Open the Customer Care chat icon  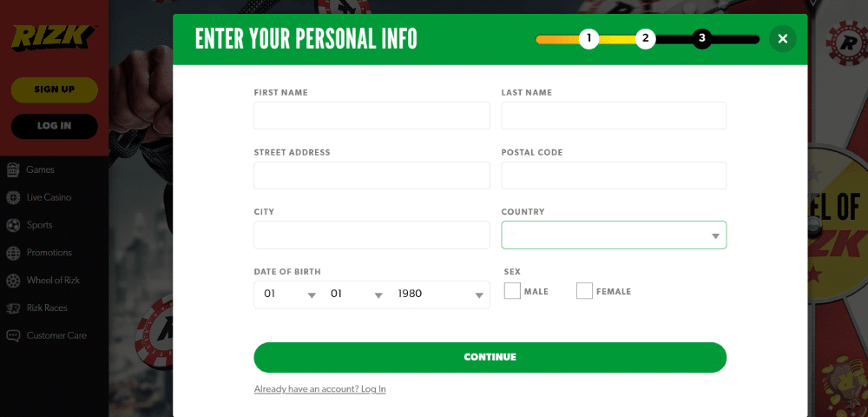click(x=13, y=335)
